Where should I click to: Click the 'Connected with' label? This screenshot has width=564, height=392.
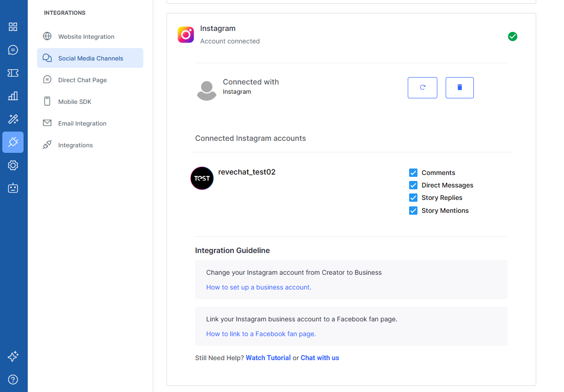pyautogui.click(x=251, y=82)
